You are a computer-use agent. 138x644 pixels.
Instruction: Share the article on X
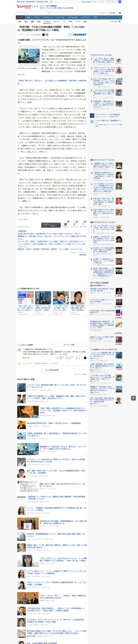coord(44,35)
